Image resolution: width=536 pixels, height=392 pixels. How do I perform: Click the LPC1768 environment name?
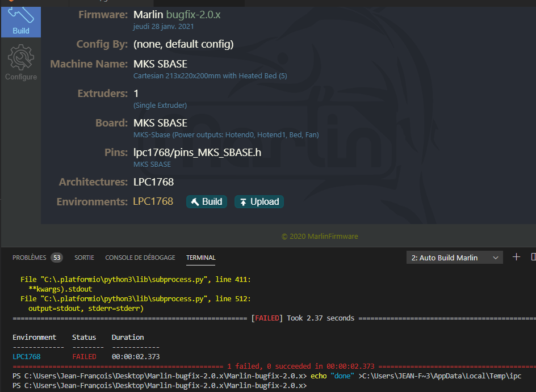click(153, 201)
